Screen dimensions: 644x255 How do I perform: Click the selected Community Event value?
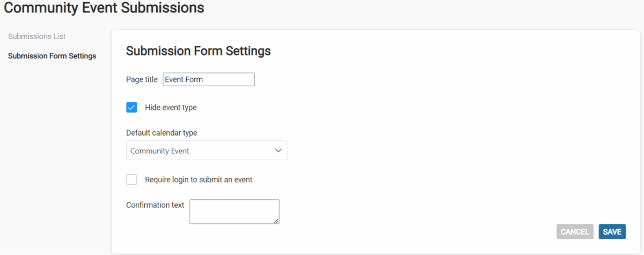[x=160, y=151]
